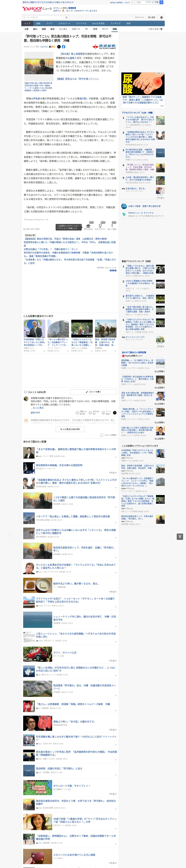The height and width of the screenshot is (868, 186).
Task: Click the blue web search button in the header
Action: (x=161, y=2)
